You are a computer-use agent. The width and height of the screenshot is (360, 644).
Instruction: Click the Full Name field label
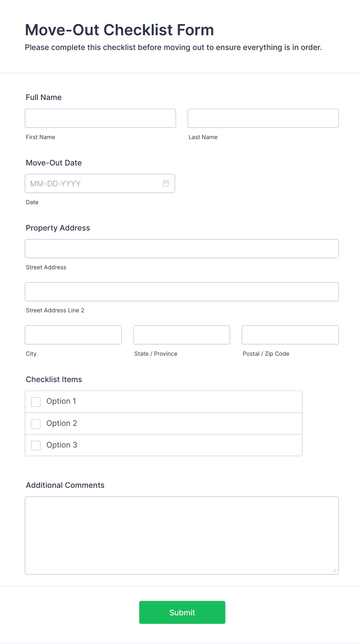pos(44,97)
